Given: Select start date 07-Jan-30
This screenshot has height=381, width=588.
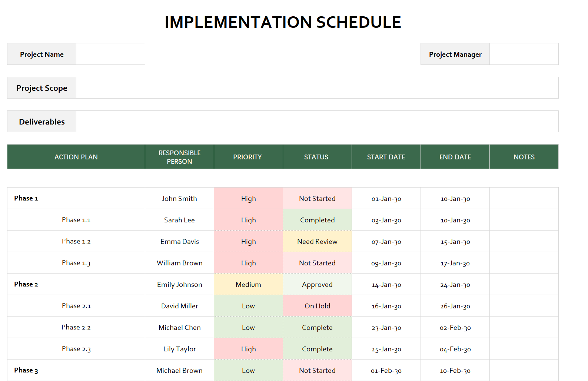Looking at the screenshot, I should point(386,241).
